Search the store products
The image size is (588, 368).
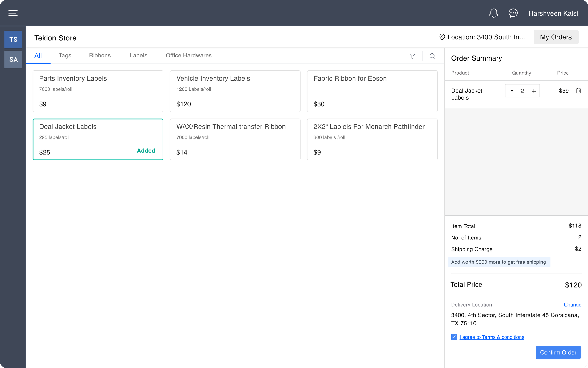[432, 56]
